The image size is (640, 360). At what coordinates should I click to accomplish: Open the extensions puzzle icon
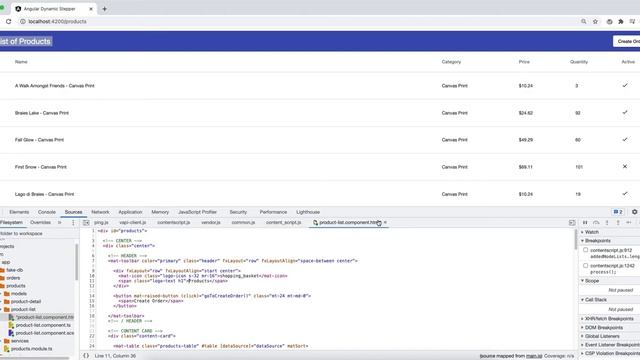pos(621,21)
